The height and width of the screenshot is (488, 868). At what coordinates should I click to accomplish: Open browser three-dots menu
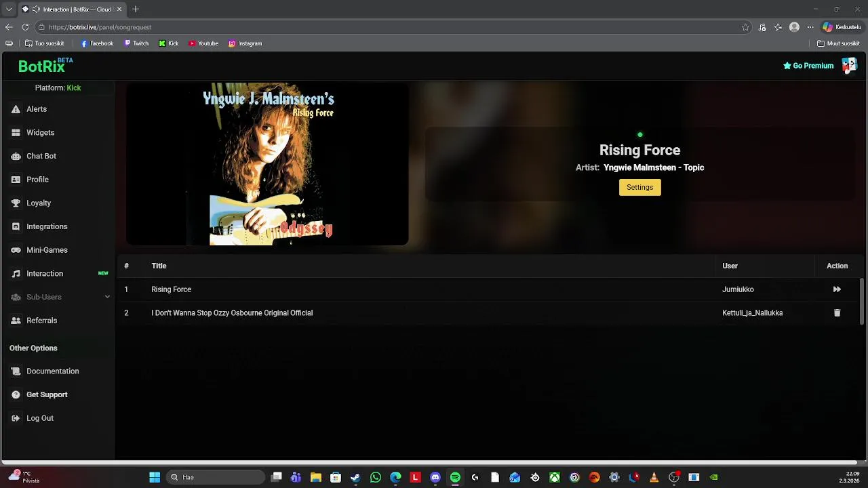[810, 27]
